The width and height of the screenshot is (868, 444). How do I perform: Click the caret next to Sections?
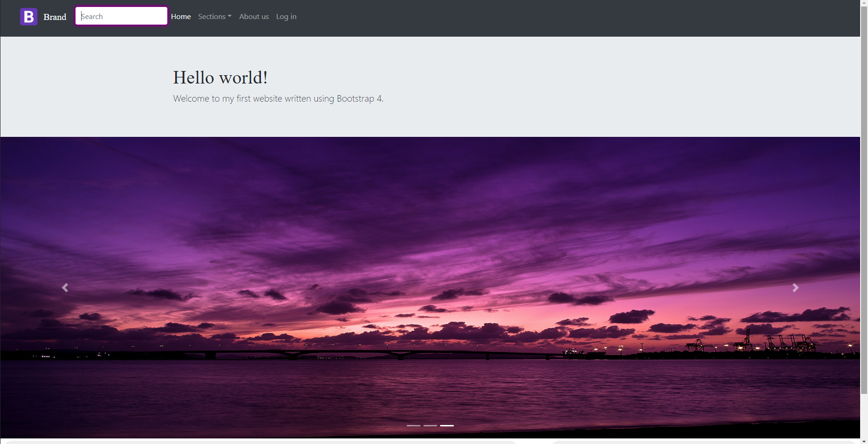coord(229,16)
